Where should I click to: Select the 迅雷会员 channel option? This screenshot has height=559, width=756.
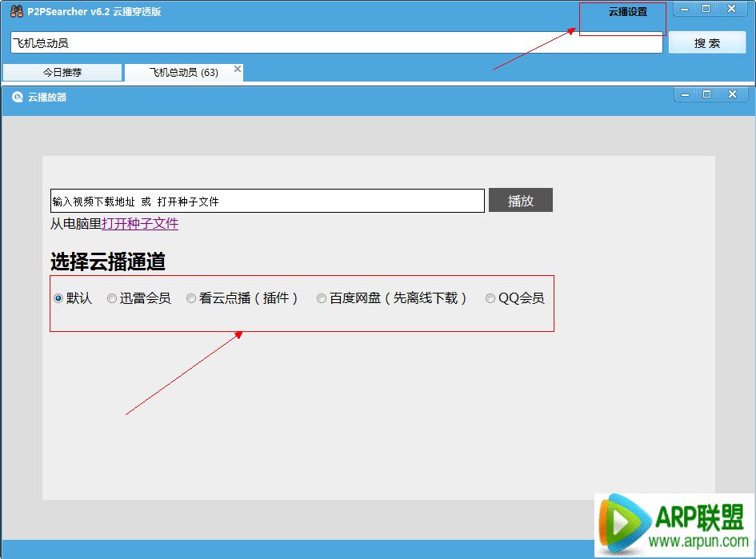[x=112, y=298]
